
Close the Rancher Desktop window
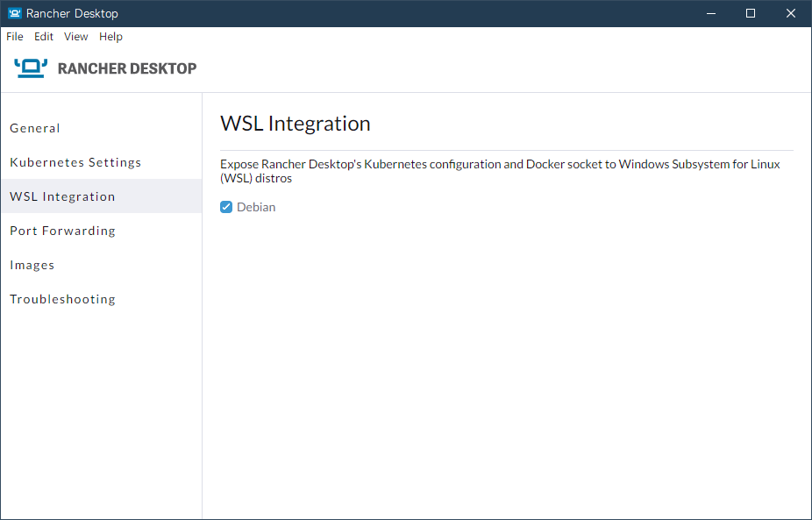[791, 13]
